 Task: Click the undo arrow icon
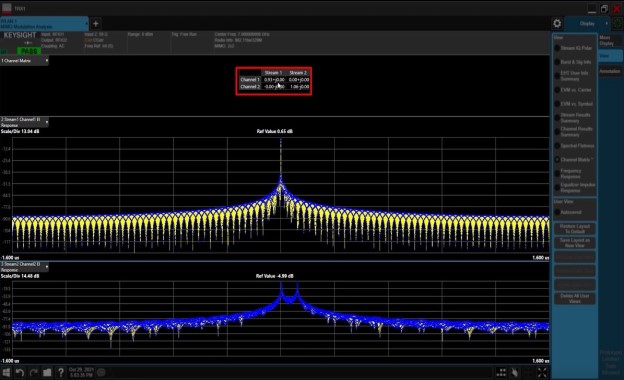coord(20,372)
